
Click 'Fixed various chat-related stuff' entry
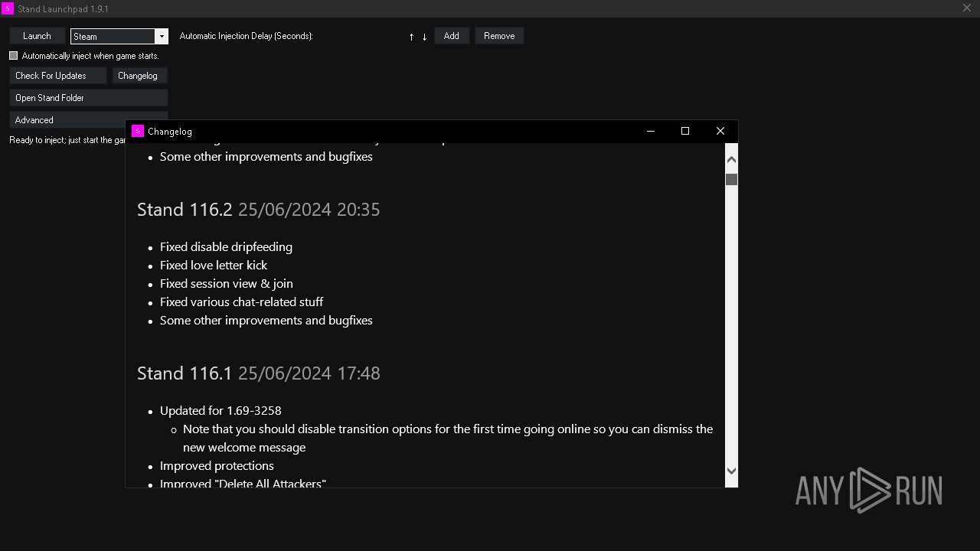tap(241, 302)
